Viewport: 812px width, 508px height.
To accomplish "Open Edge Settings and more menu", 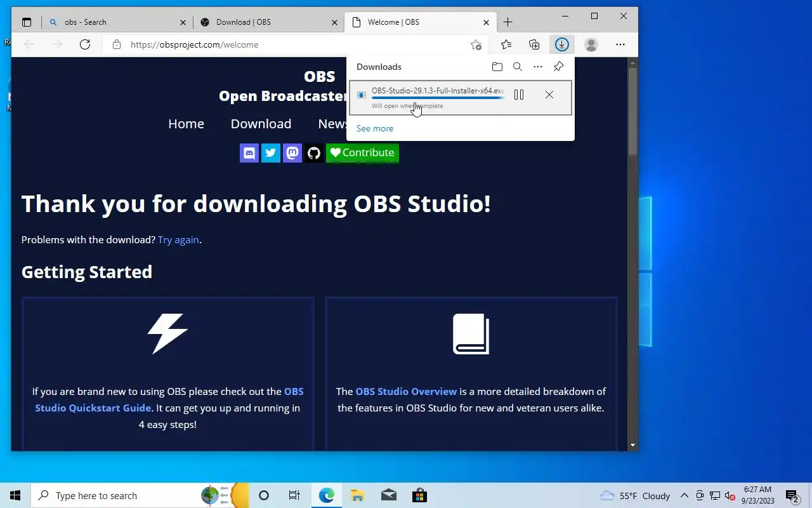I will [x=620, y=44].
